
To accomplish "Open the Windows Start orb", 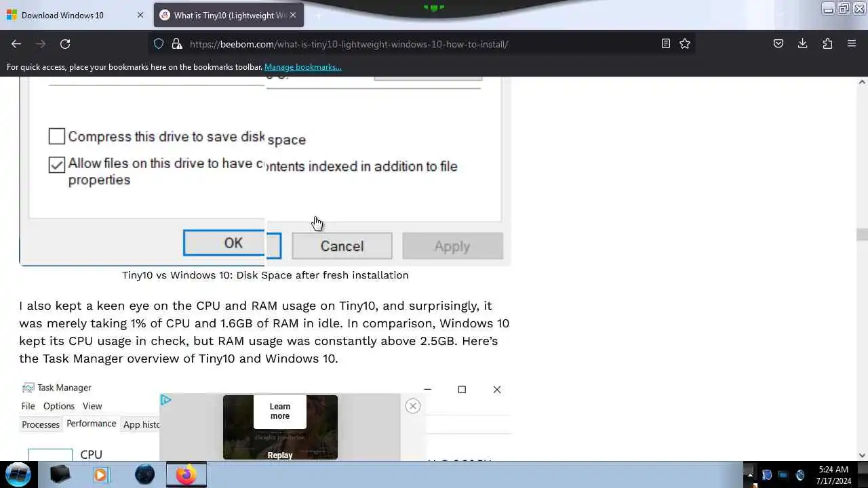I will coord(18,474).
